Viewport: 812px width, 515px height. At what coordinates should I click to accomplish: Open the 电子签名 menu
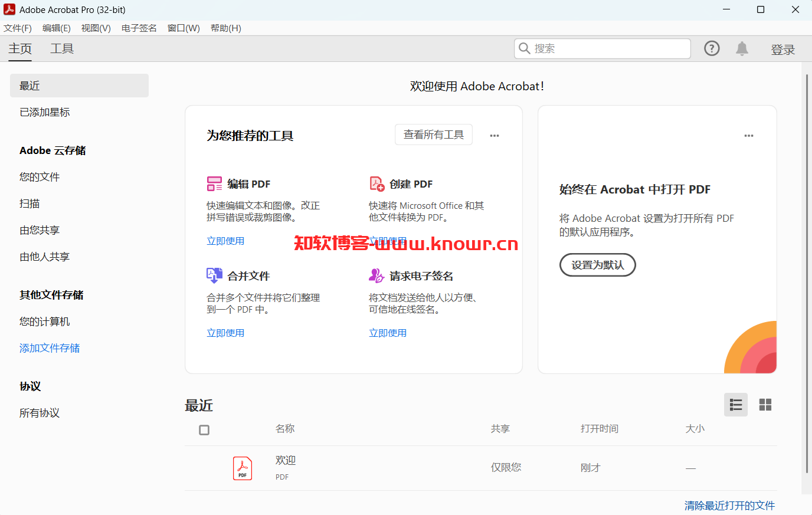coord(139,28)
